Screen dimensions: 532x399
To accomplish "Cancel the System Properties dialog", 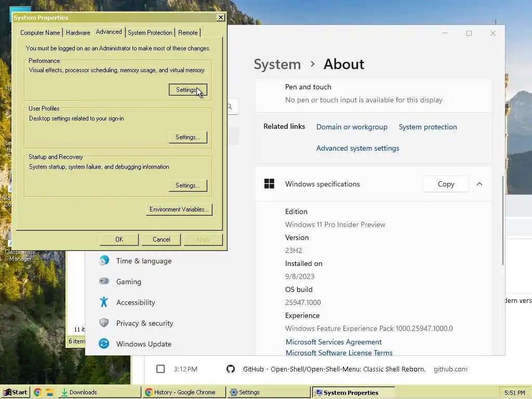I will click(161, 239).
